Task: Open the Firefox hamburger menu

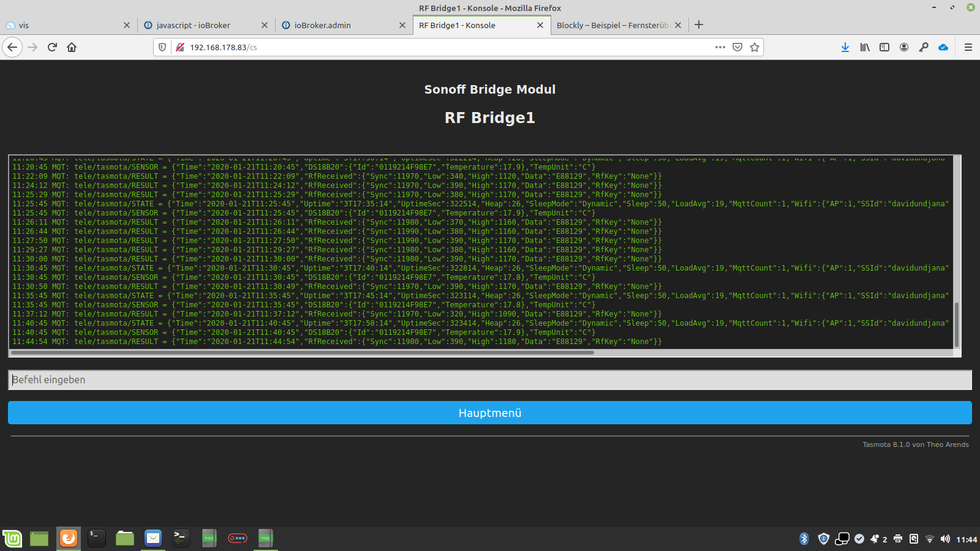Action: pyautogui.click(x=968, y=47)
